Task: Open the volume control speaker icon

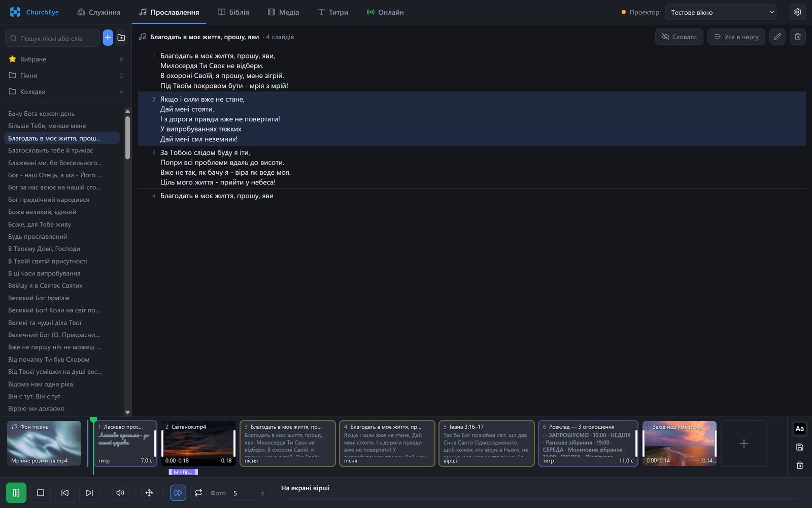Action: [x=120, y=493]
